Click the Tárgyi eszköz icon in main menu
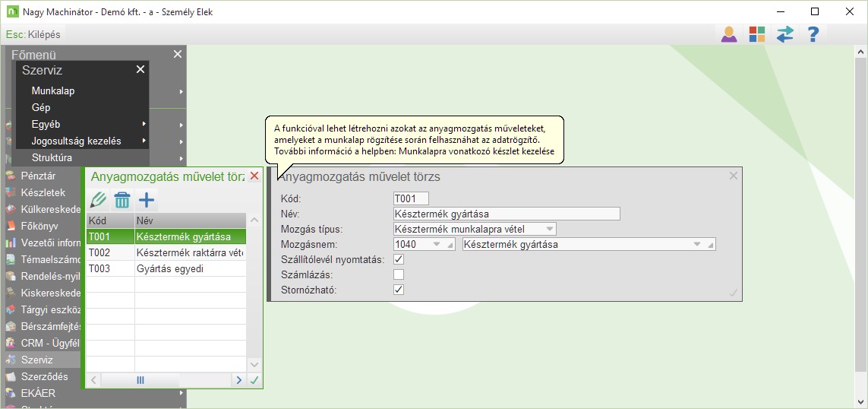 click(x=10, y=309)
